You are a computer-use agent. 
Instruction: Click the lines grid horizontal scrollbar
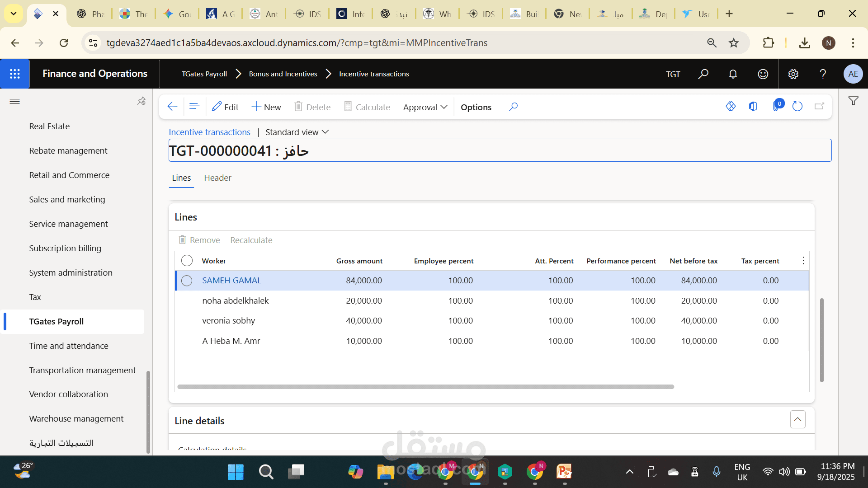[x=425, y=387]
